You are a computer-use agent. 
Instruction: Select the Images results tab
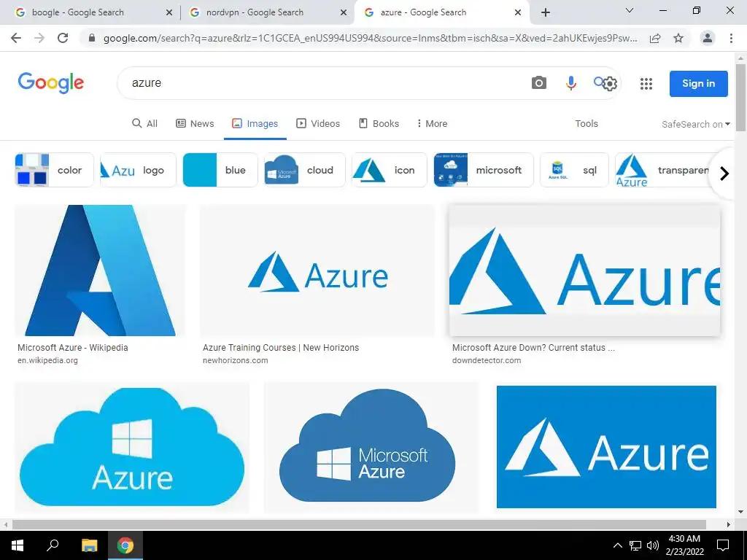(255, 124)
